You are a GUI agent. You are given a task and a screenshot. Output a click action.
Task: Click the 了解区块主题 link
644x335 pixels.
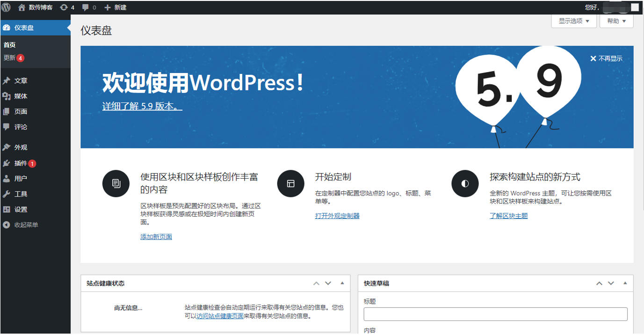[x=508, y=216]
